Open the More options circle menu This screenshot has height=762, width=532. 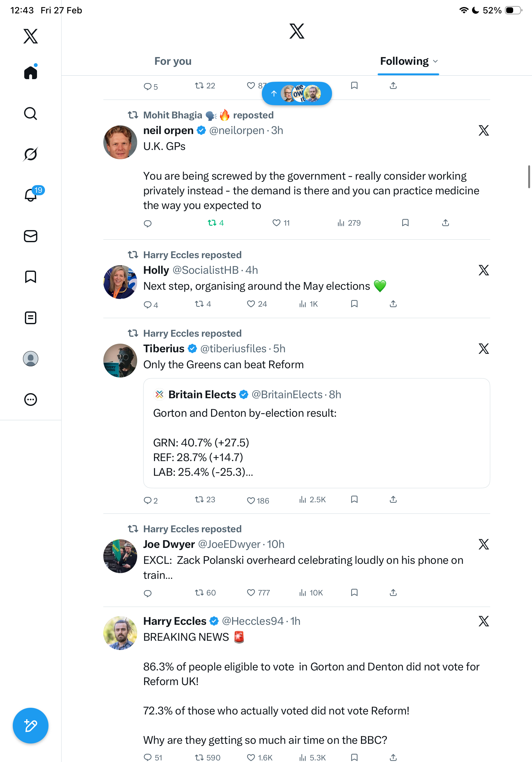[31, 400]
